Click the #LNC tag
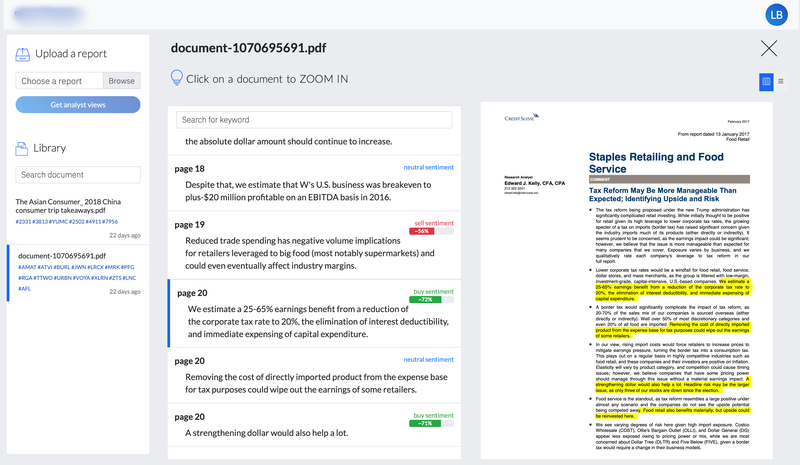 130,278
